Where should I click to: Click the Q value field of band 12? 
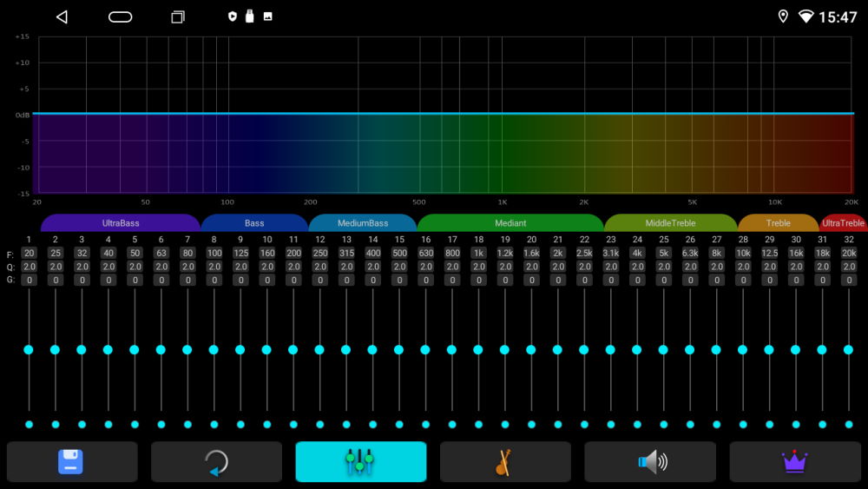point(319,267)
